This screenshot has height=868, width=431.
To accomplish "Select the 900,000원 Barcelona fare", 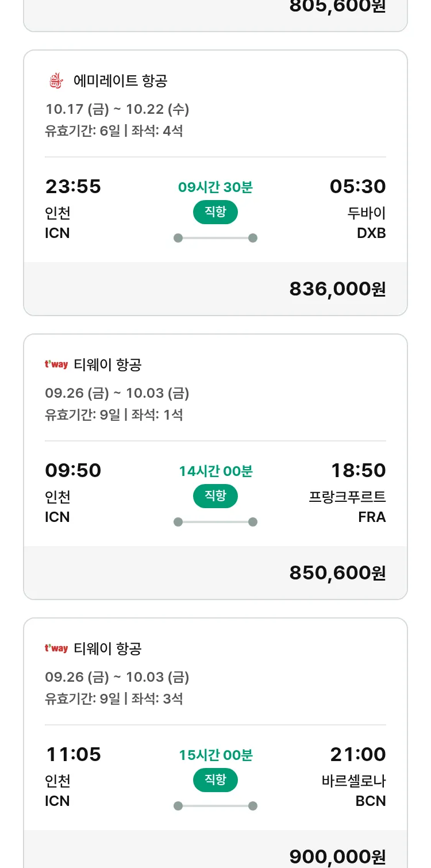I will pos(337,857).
